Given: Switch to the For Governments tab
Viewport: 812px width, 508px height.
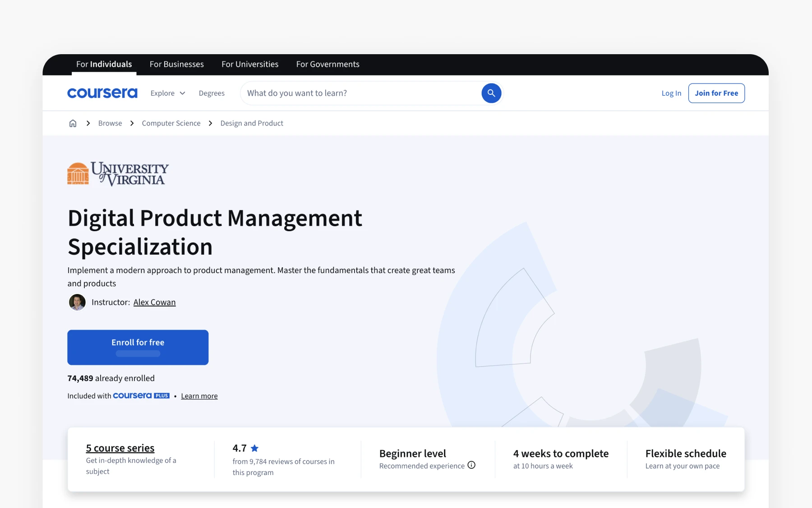Looking at the screenshot, I should pyautogui.click(x=328, y=64).
